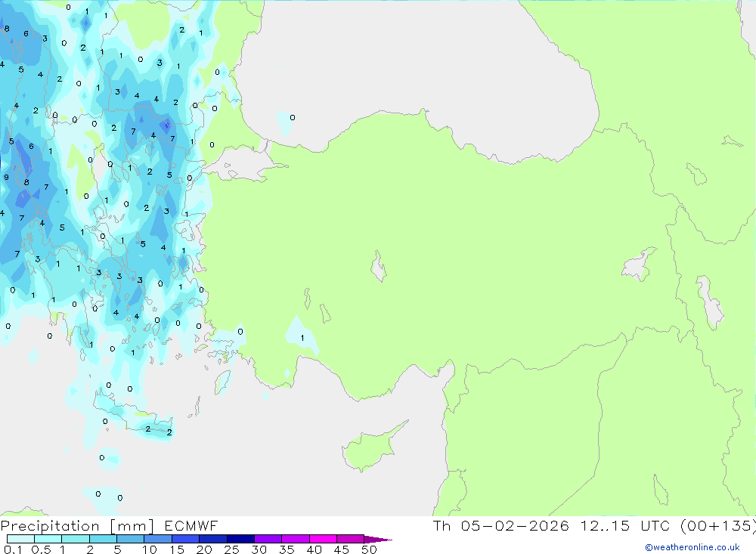
Task: Click Lake Van in eastern Turkey
Action: 640,265
